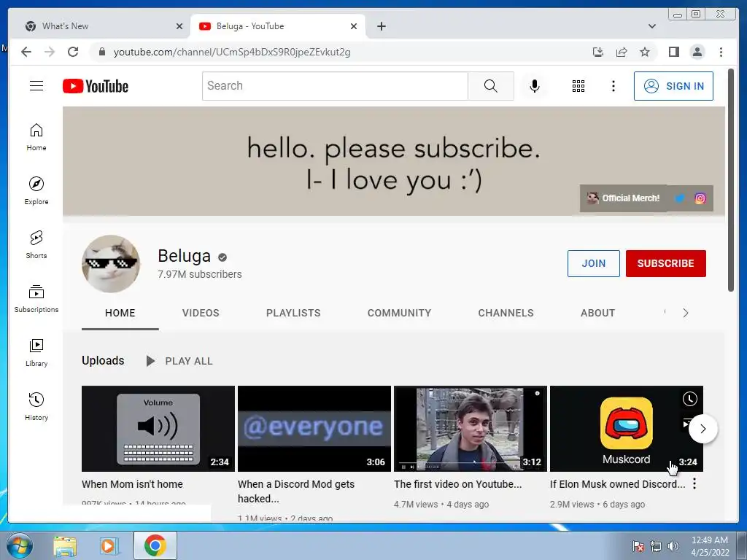Screen dimensions: 747x560
Task: Open media player from taskbar
Action: point(108,545)
